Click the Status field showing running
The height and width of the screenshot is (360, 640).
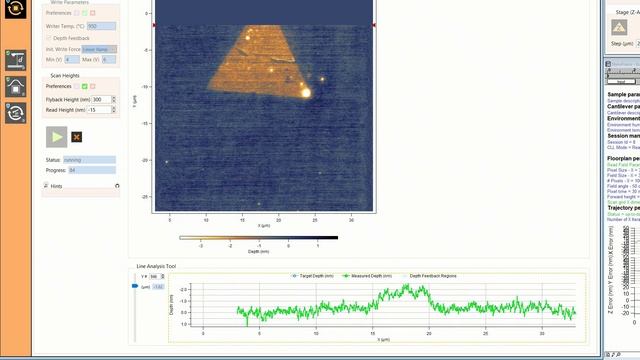[x=89, y=160]
